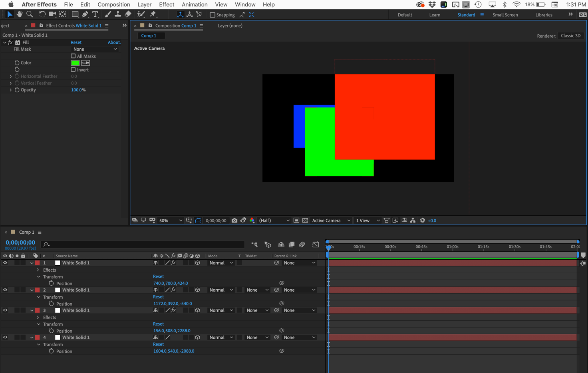Switch to the Learn workspace
This screenshot has height=373, width=588.
pos(435,15)
